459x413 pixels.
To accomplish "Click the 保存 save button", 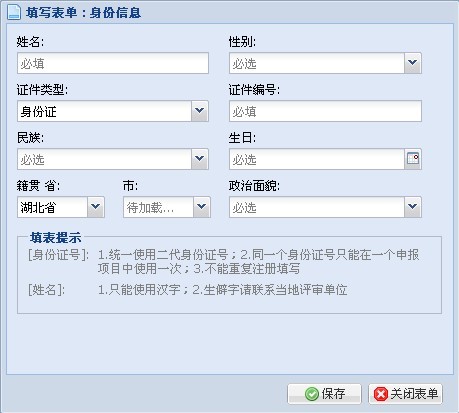I will pyautogui.click(x=324, y=394).
